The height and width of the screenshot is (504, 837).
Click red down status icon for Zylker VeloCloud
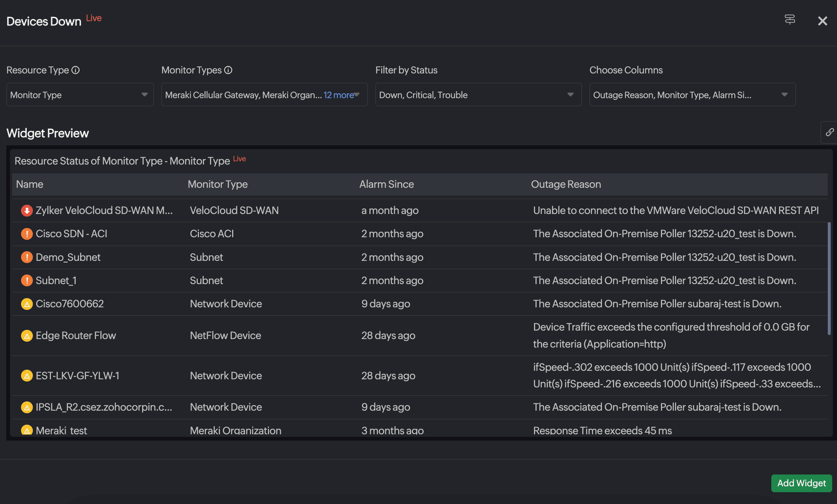pyautogui.click(x=27, y=211)
